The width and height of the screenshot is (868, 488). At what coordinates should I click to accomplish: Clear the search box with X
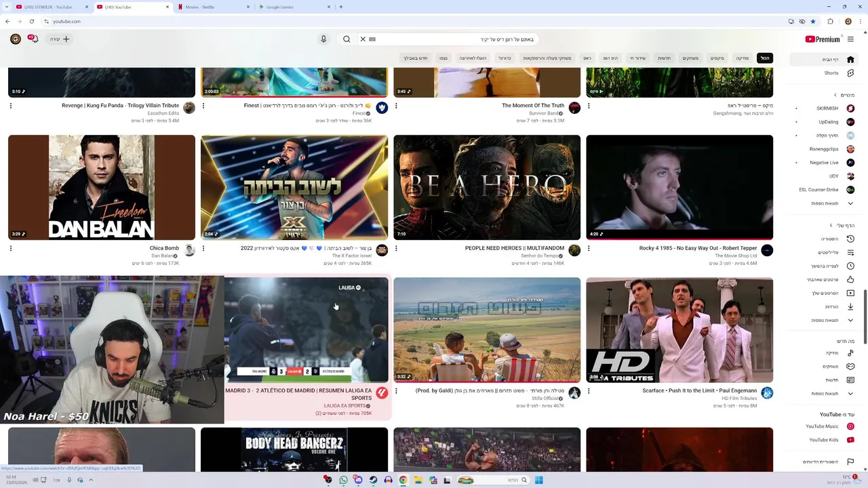click(363, 39)
